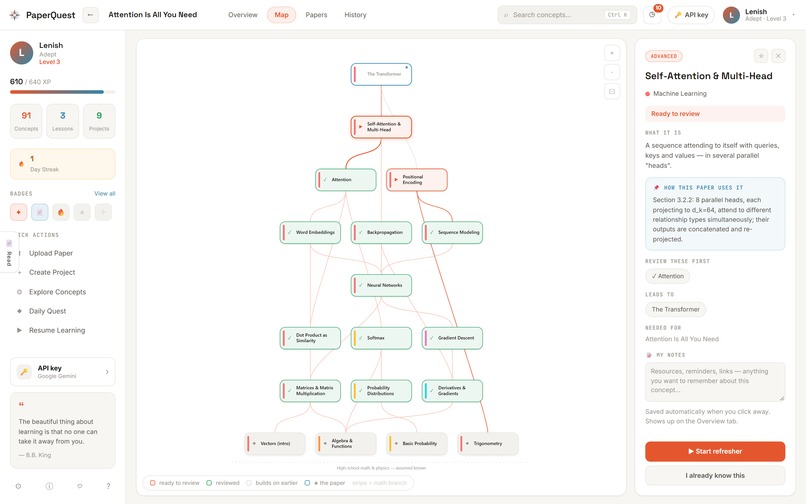Click the heart icon in sidebar footer
Viewport: 806px width, 504px height.
[80, 486]
